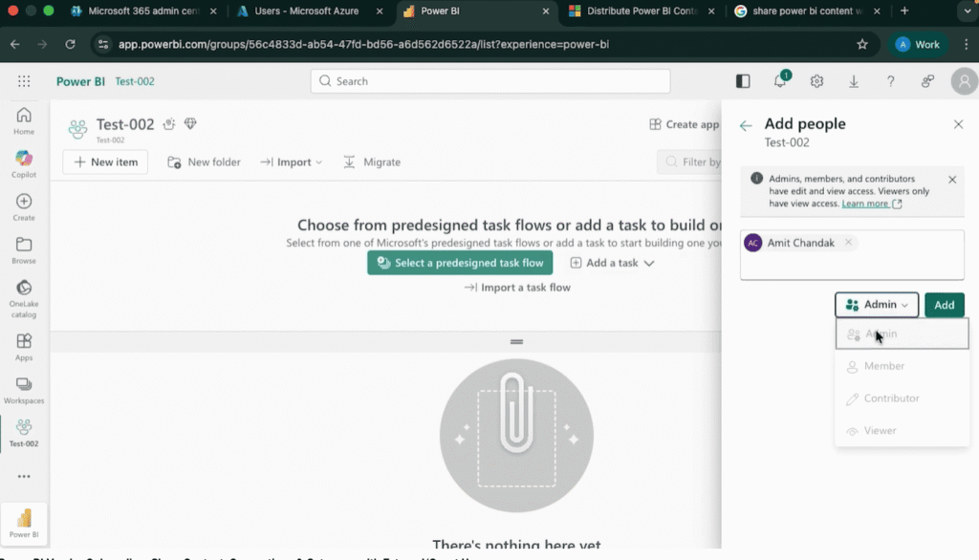
Task: Open the Work profile button
Action: (x=918, y=44)
